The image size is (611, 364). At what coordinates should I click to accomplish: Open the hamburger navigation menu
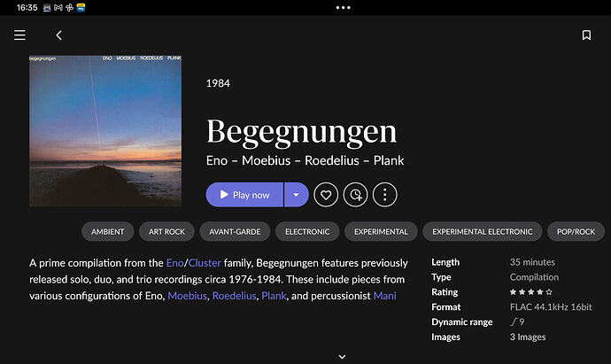19,35
